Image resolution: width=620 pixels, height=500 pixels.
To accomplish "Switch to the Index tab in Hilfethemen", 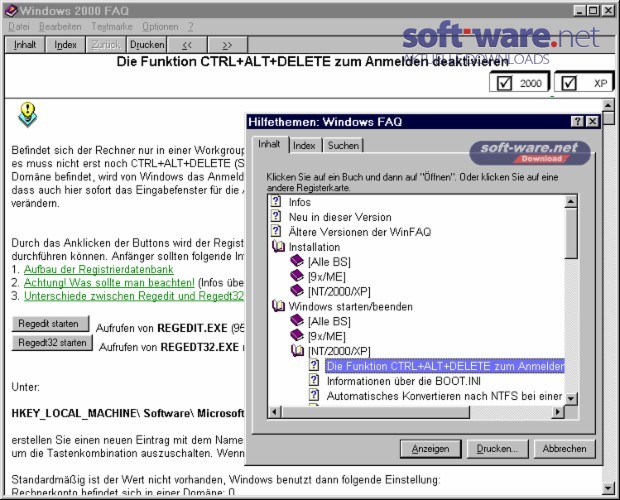I will click(304, 146).
